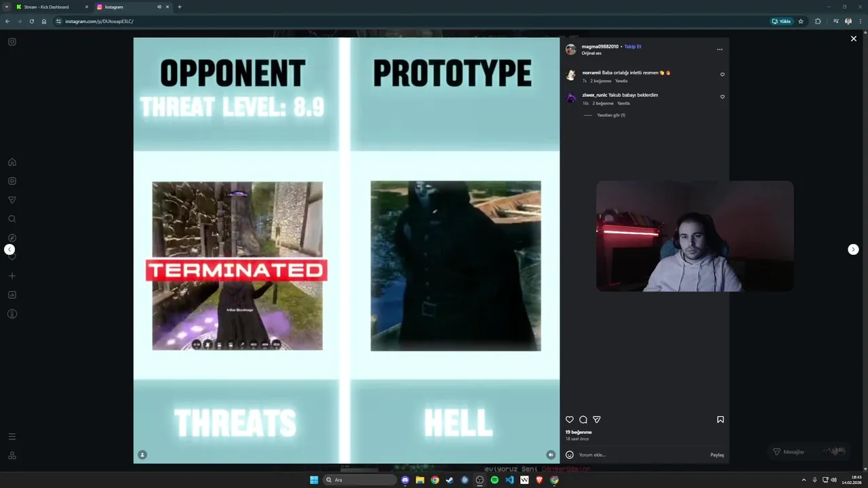Screen dimensions: 868x488
Task: Open magma09882010 profile from username
Action: click(600, 47)
